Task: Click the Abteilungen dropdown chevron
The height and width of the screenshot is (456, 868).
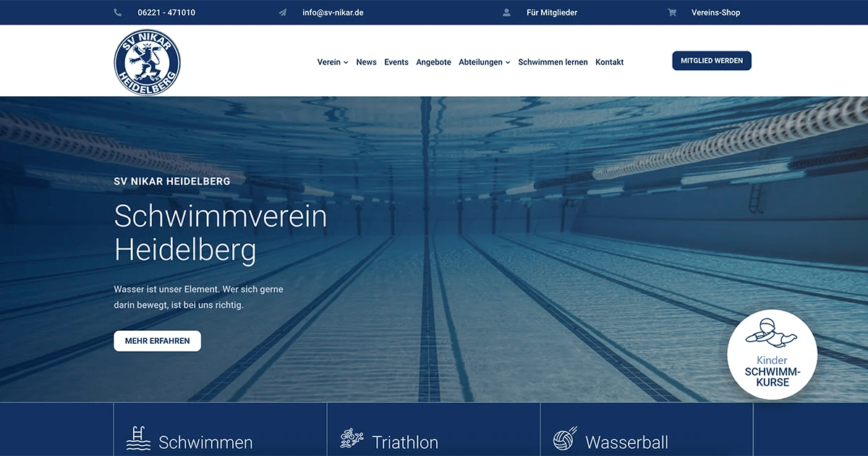Action: coord(508,63)
